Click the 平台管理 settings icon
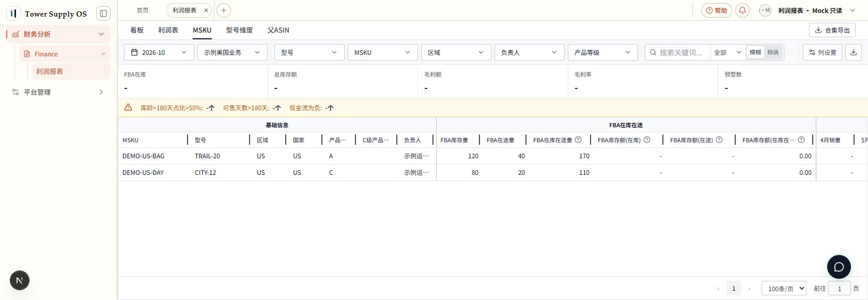 coord(16,92)
